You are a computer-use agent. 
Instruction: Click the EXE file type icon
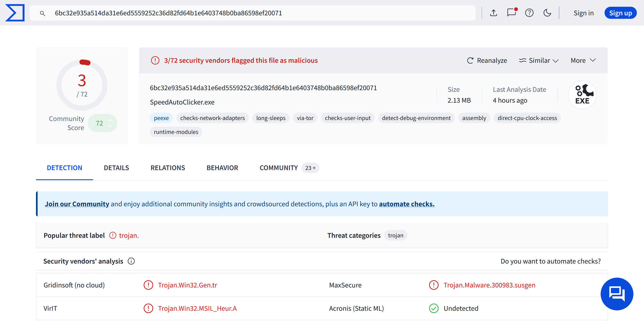pos(582,95)
